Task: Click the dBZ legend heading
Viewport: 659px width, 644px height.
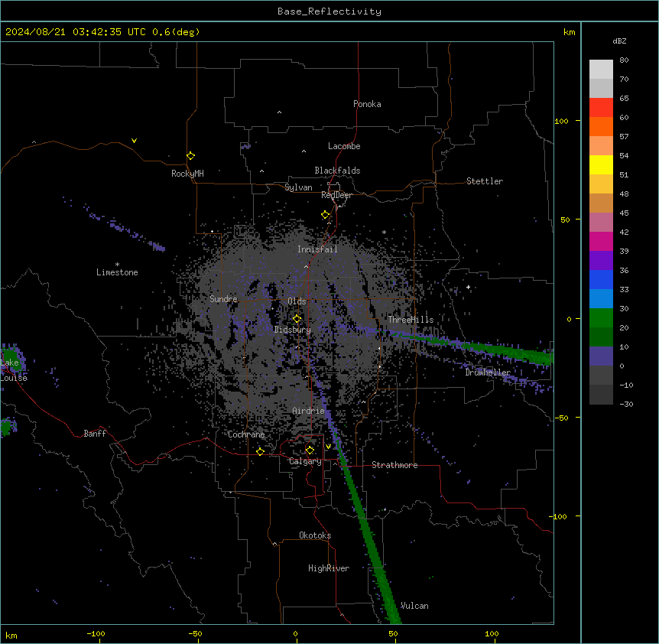Action: [619, 41]
